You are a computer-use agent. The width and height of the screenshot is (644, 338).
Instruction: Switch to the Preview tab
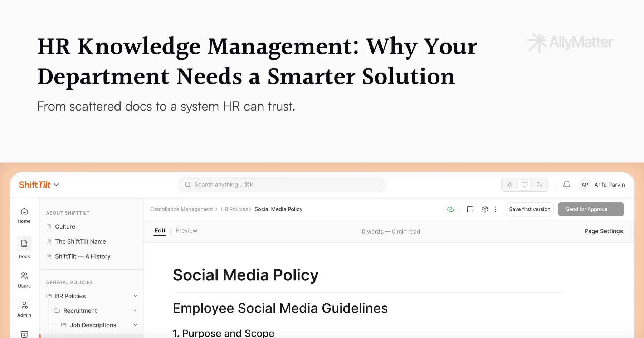pos(186,231)
